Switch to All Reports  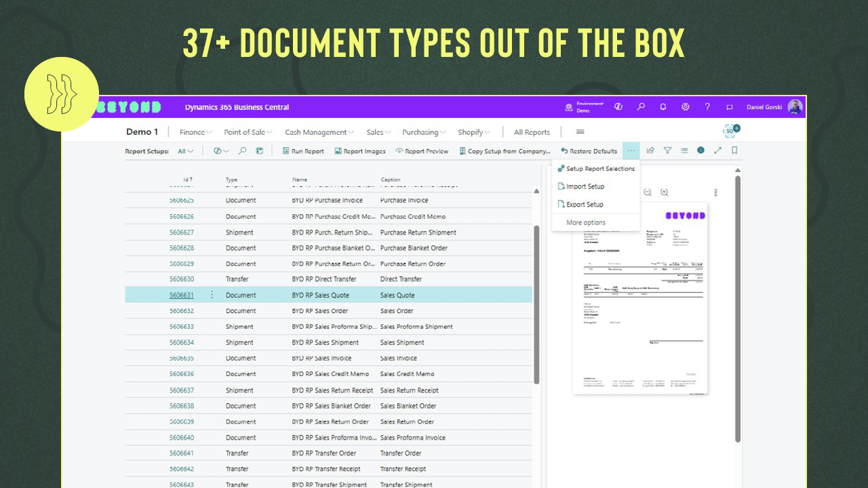click(x=532, y=132)
